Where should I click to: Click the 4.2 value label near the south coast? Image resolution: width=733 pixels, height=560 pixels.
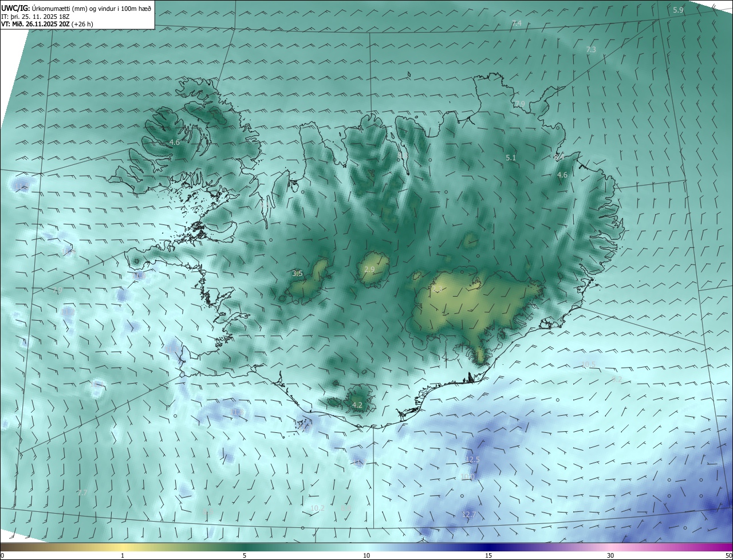tap(357, 405)
